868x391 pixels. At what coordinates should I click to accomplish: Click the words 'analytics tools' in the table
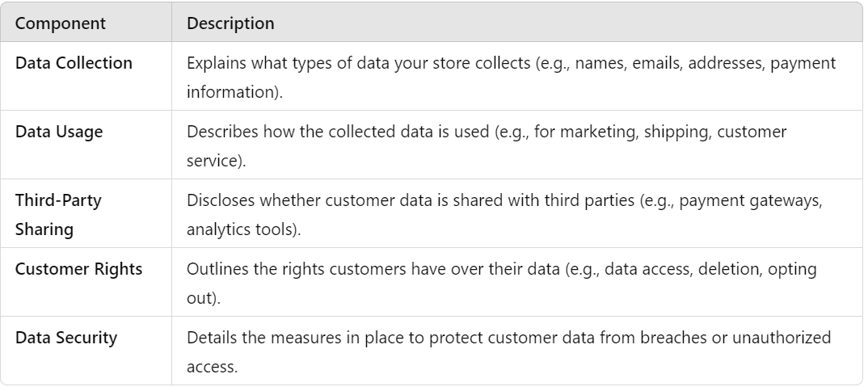pyautogui.click(x=239, y=229)
